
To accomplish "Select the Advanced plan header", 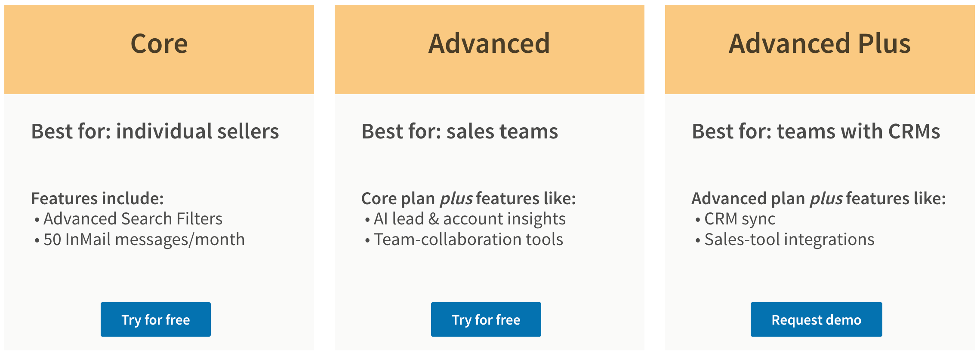I will 489,43.
